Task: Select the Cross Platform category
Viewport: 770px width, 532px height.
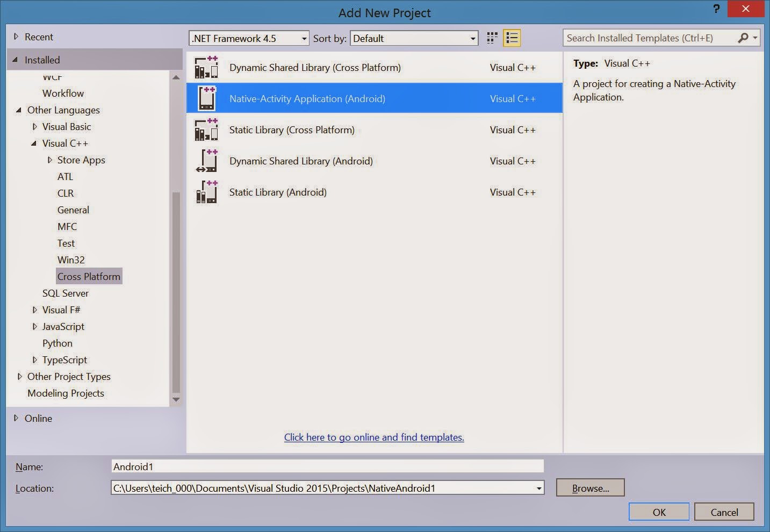Action: click(89, 276)
